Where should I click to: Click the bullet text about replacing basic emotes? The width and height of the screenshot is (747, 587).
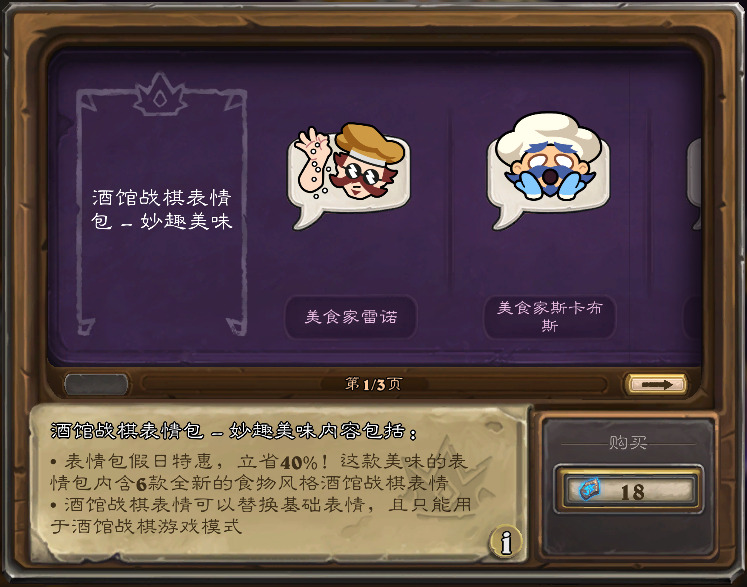[261, 515]
